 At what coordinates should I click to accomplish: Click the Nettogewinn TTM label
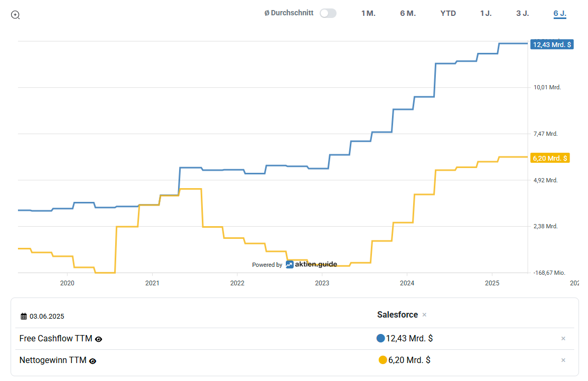coord(53,360)
